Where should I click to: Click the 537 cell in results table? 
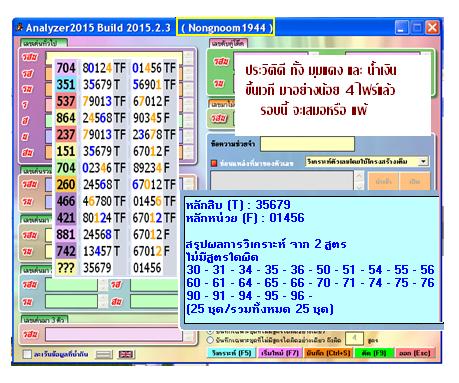point(66,101)
